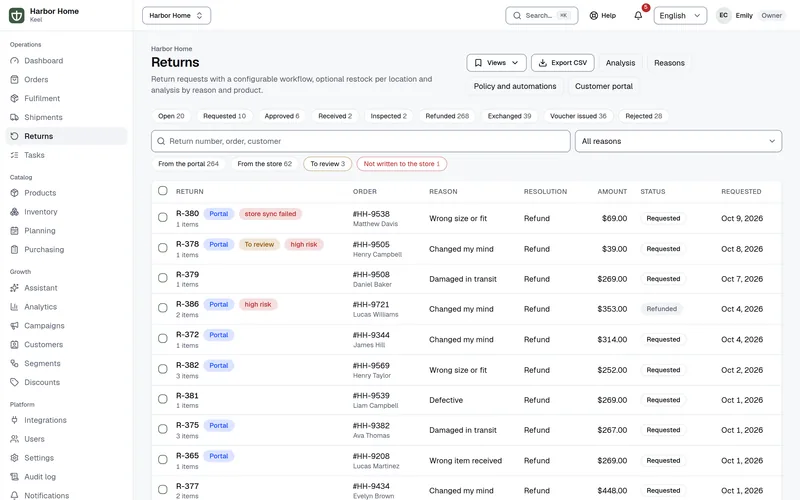800x500 pixels.
Task: Open the Analysis page button
Action: [x=620, y=63]
